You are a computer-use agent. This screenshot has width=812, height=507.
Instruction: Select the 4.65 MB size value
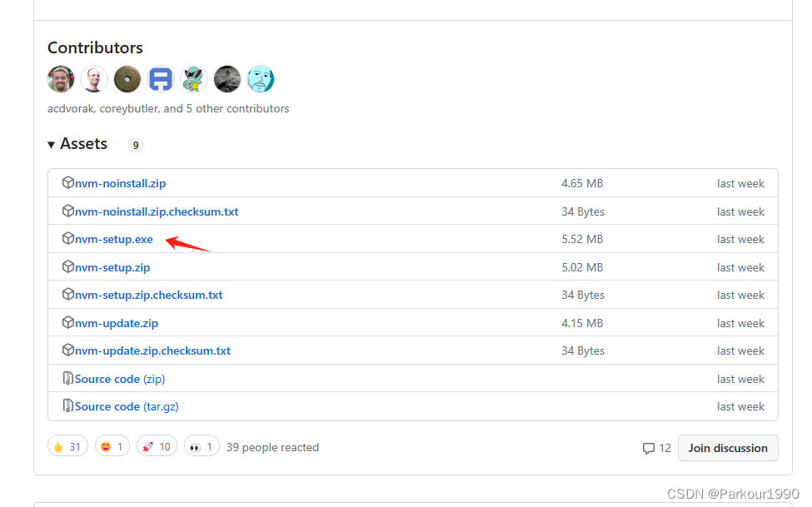[x=582, y=183]
